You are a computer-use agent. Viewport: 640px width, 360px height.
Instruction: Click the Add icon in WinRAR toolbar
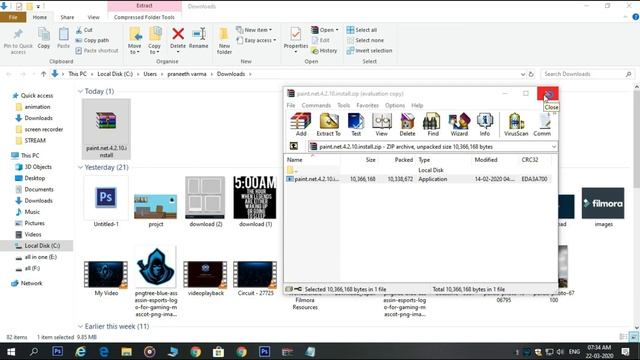click(x=301, y=125)
